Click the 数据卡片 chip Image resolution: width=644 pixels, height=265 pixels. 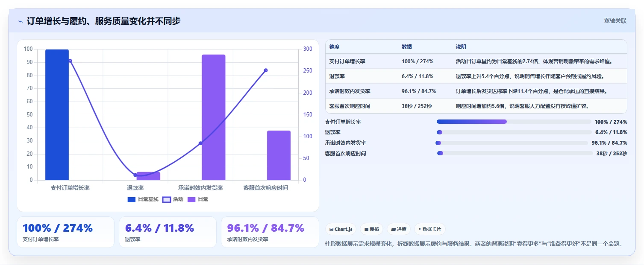[429, 229]
